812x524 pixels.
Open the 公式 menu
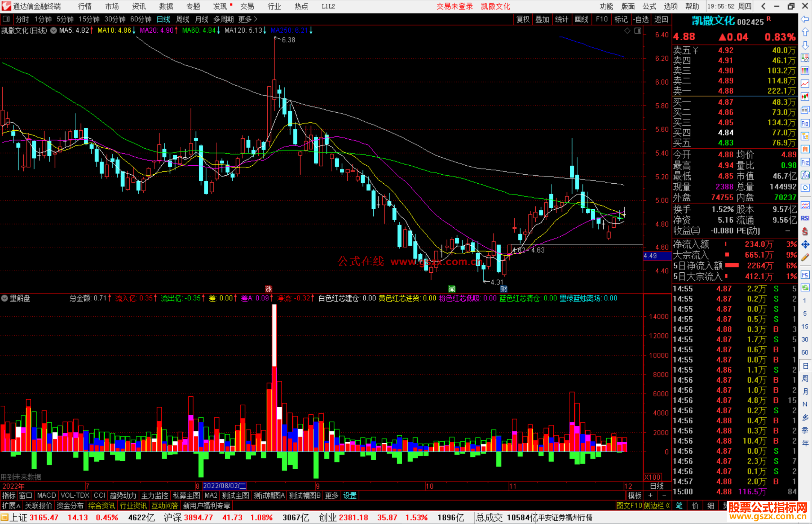point(649,6)
